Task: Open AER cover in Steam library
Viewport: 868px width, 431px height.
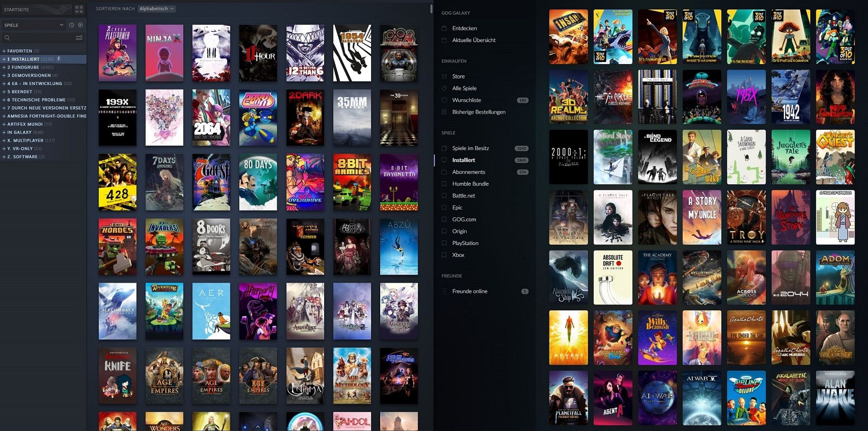Action: click(x=211, y=311)
